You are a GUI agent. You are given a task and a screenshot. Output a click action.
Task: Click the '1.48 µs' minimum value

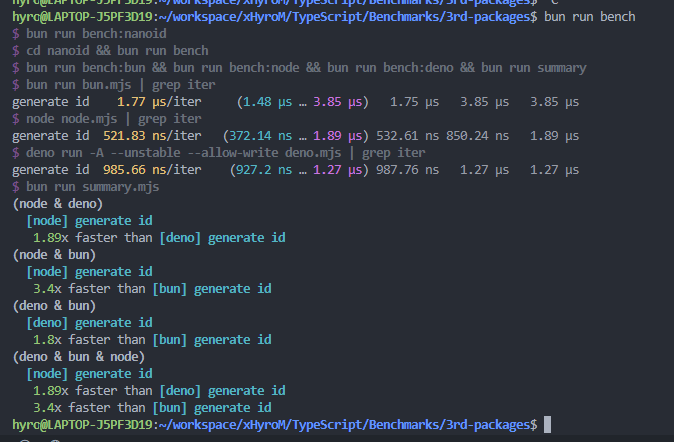click(267, 102)
